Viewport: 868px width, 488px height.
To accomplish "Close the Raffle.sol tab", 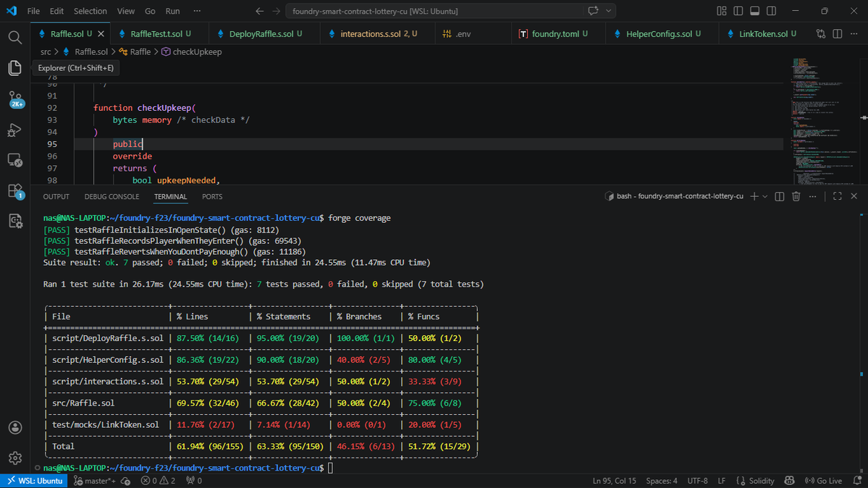I will [101, 34].
